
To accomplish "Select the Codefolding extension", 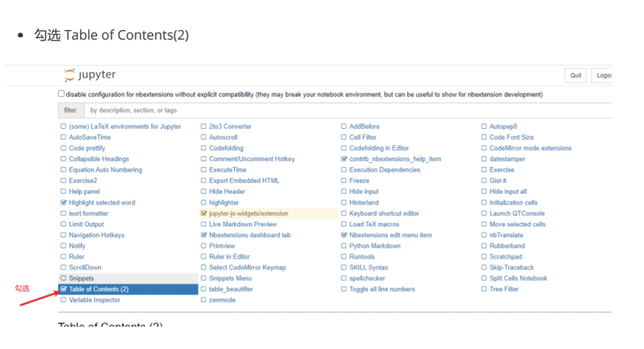I will point(226,148).
